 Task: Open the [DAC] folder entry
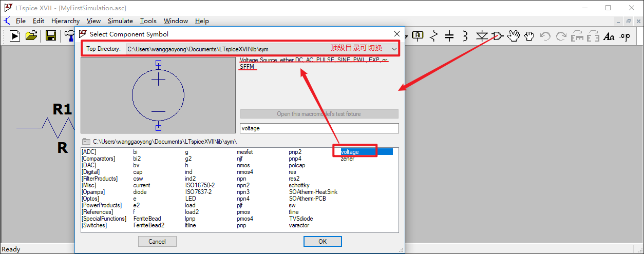pos(89,165)
